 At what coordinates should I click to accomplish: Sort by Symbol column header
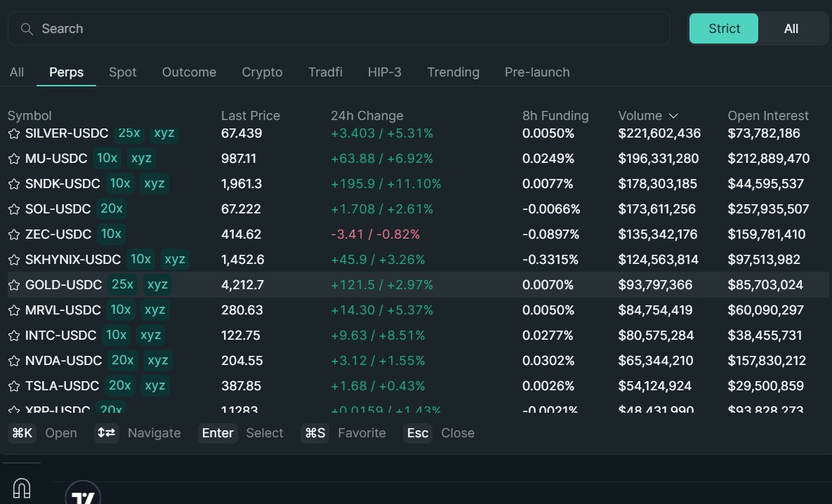point(29,116)
